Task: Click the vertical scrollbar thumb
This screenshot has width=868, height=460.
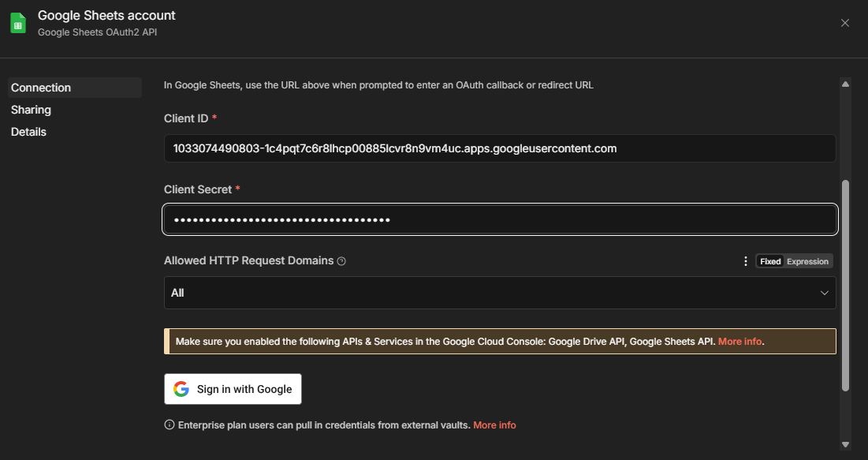Action: [x=845, y=286]
